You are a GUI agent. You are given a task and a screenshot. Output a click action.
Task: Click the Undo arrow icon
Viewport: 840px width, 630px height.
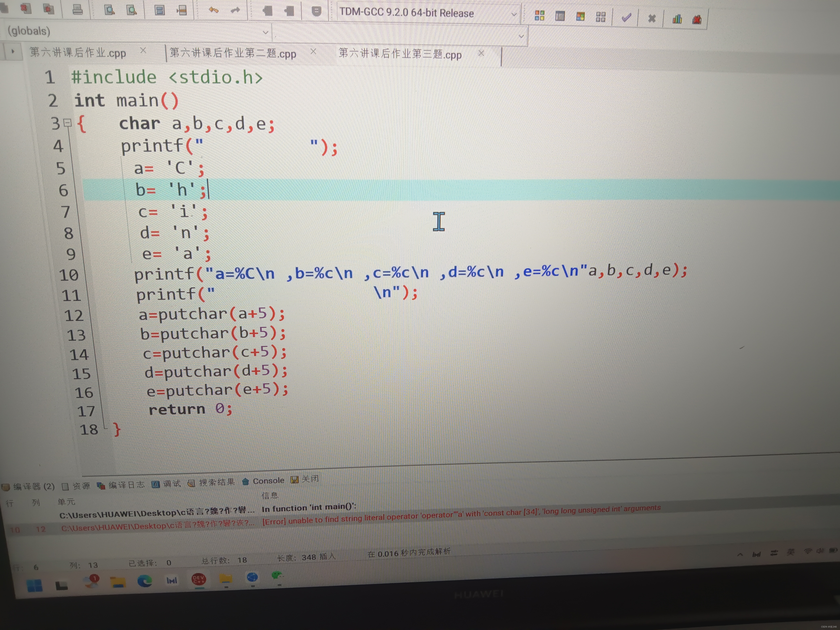[x=213, y=10]
